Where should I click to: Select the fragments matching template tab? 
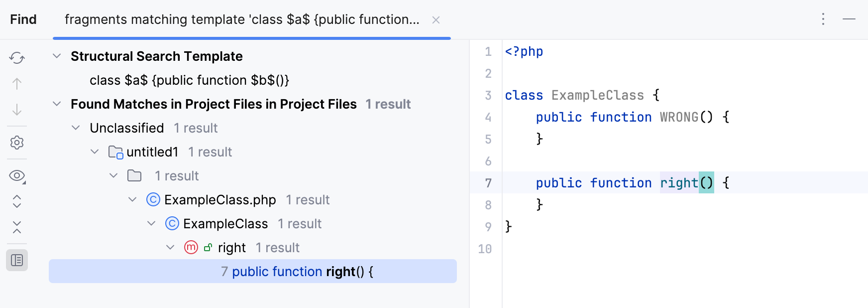pyautogui.click(x=242, y=19)
